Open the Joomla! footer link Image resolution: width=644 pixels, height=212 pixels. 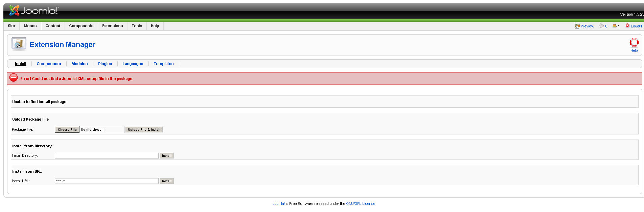(279, 204)
